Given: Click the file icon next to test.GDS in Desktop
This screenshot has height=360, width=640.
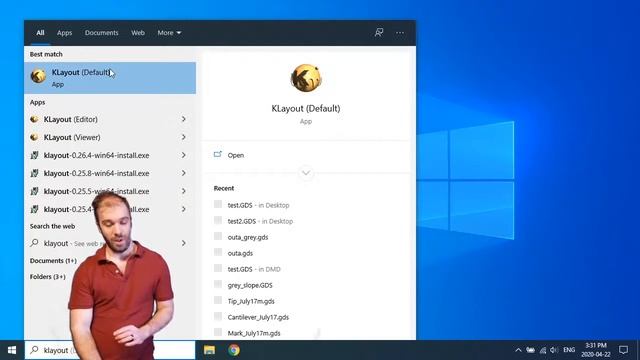Looking at the screenshot, I should click(x=218, y=204).
